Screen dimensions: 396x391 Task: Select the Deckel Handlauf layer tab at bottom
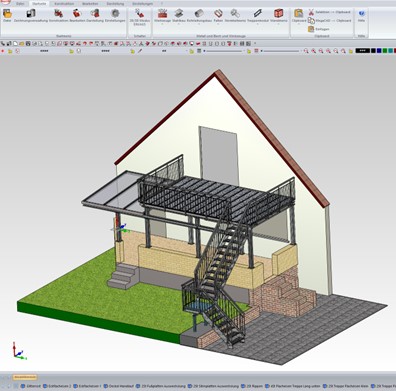tap(119, 386)
